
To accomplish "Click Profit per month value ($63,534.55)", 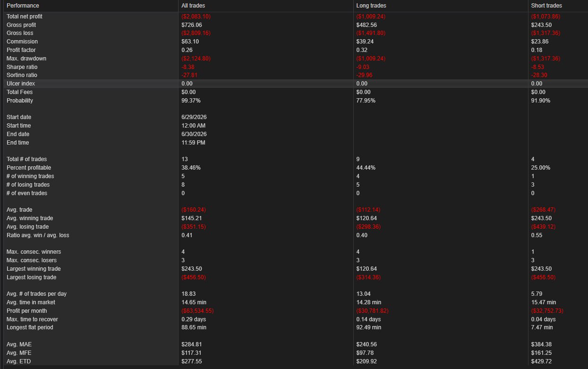I will 197,311.
